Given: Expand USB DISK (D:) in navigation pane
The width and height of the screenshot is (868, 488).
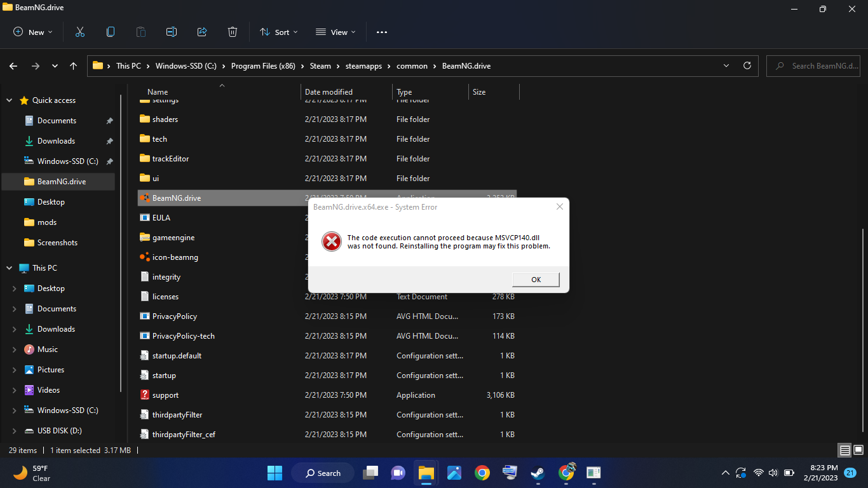Looking at the screenshot, I should [x=15, y=431].
